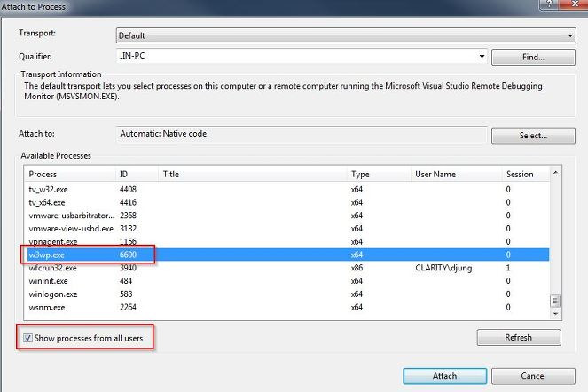Click process ID 2264
The height and width of the screenshot is (392, 588).
tap(128, 307)
